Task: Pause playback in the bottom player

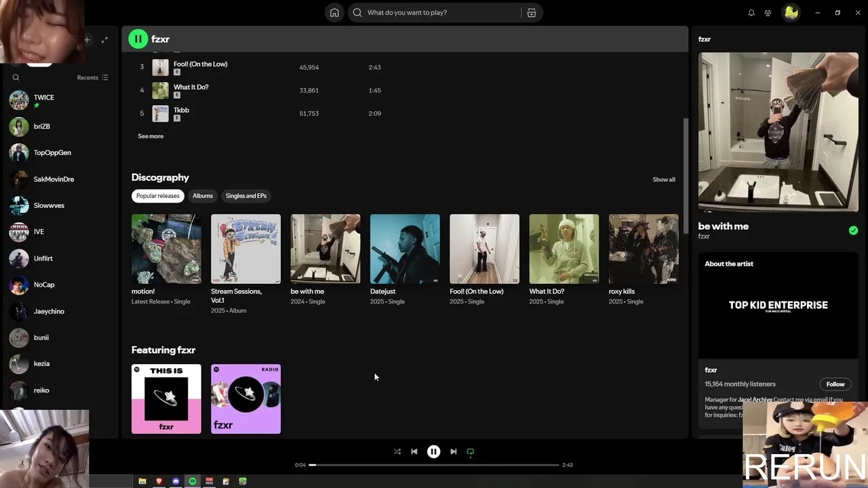Action: 433,451
